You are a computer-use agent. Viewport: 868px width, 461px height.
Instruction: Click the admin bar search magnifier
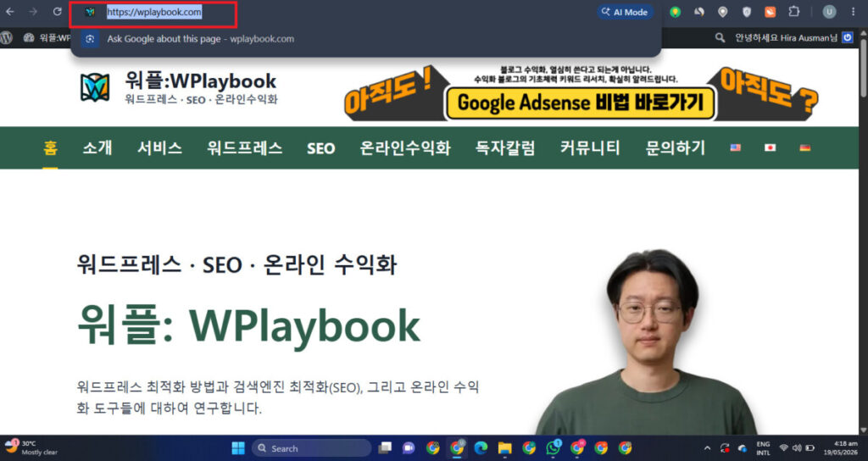[x=720, y=37]
